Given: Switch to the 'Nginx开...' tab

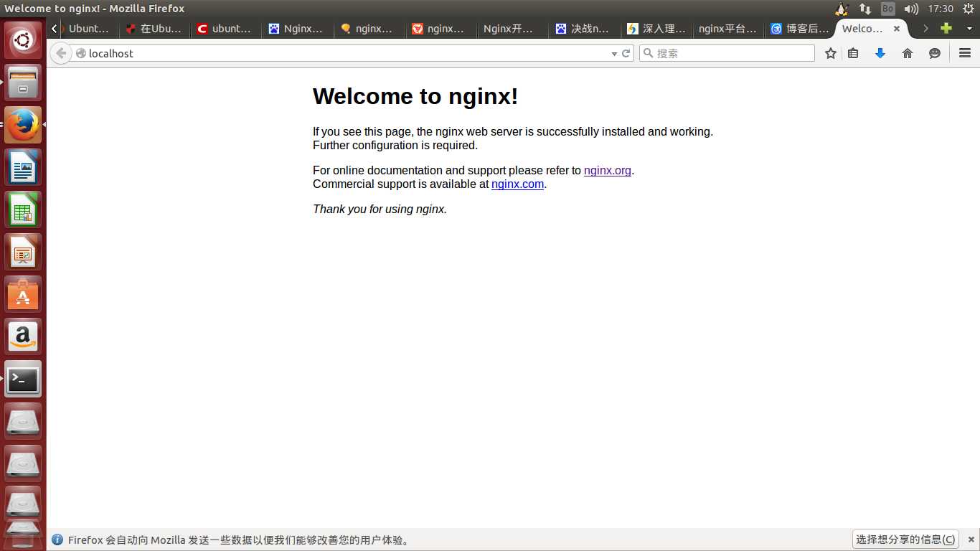Looking at the screenshot, I should click(513, 29).
